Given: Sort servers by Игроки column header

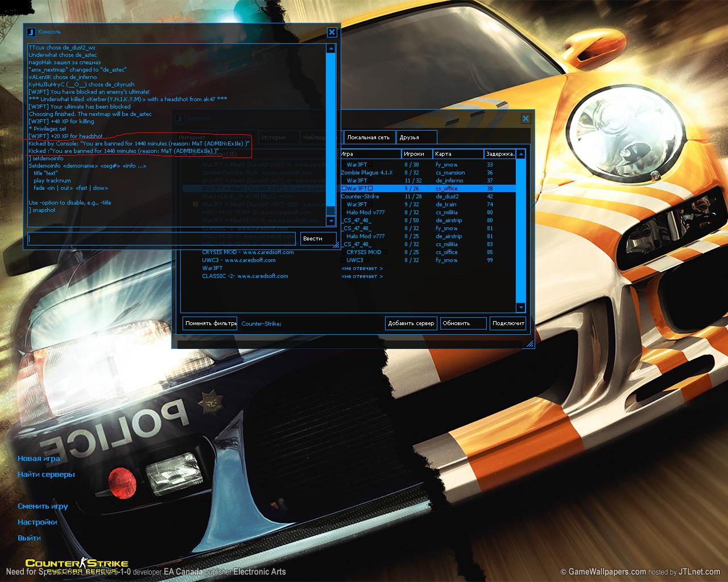Looking at the screenshot, I should [416, 154].
